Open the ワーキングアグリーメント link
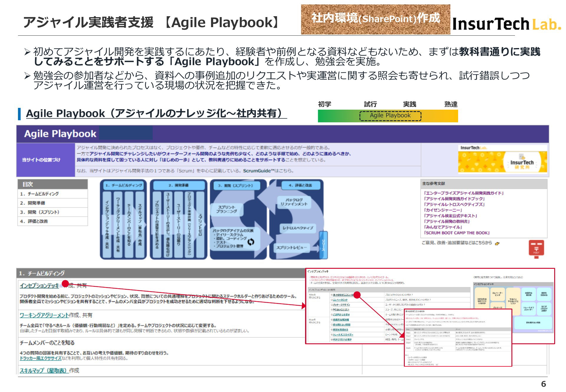This screenshot has height=392, width=566. 45,315
